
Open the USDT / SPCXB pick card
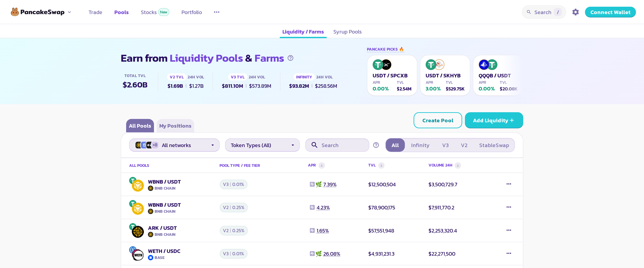coord(392,75)
